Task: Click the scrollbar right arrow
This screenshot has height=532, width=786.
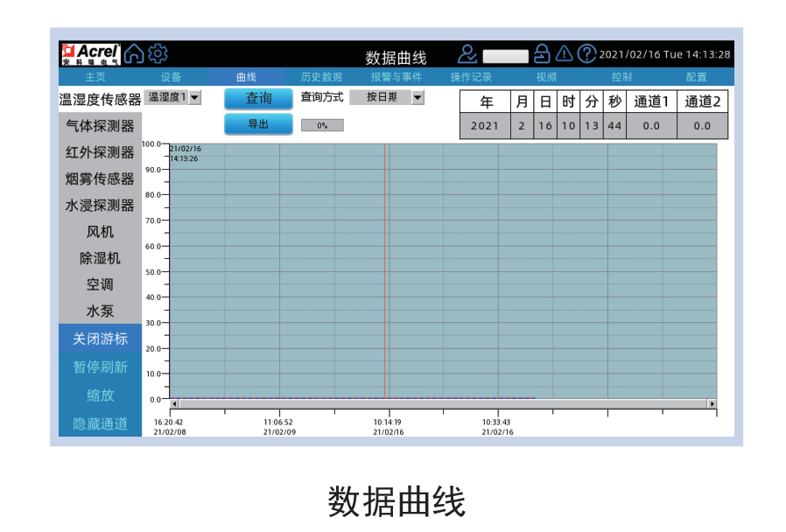Action: pyautogui.click(x=712, y=403)
